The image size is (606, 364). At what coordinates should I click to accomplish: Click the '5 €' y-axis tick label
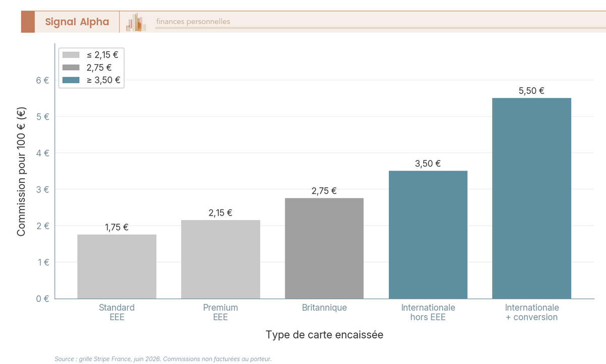pyautogui.click(x=43, y=117)
